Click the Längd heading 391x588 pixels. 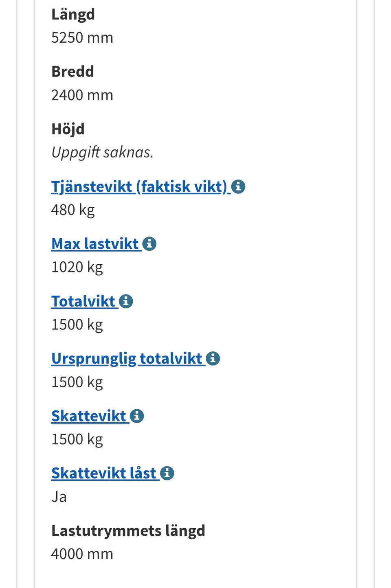[x=73, y=14]
